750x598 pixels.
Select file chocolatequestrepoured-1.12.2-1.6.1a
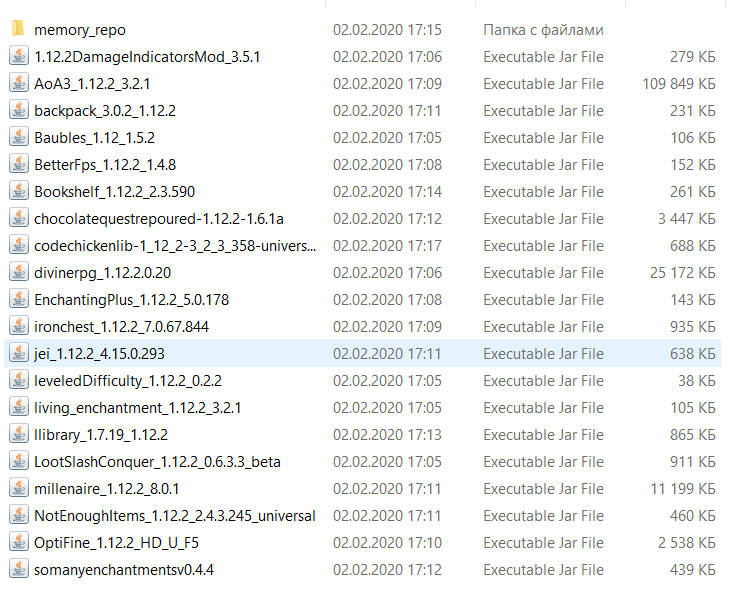pos(159,219)
